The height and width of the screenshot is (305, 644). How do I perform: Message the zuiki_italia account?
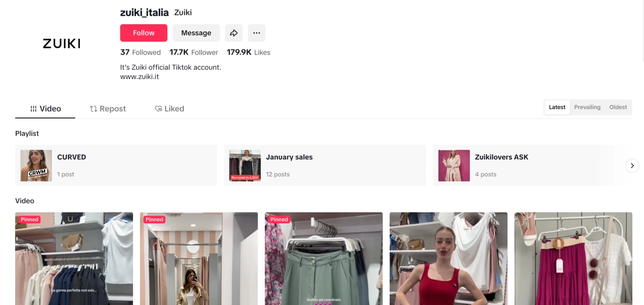pos(196,33)
